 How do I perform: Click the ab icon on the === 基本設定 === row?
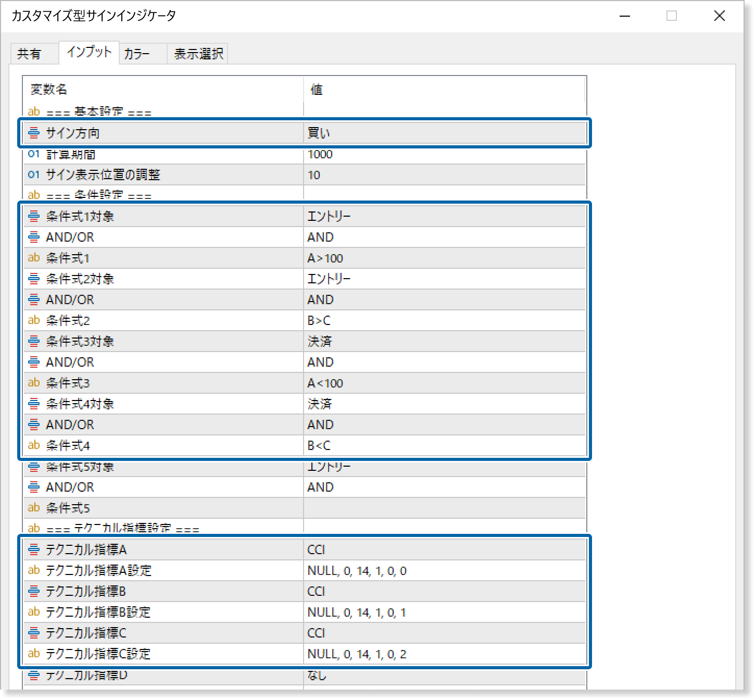coord(33,111)
